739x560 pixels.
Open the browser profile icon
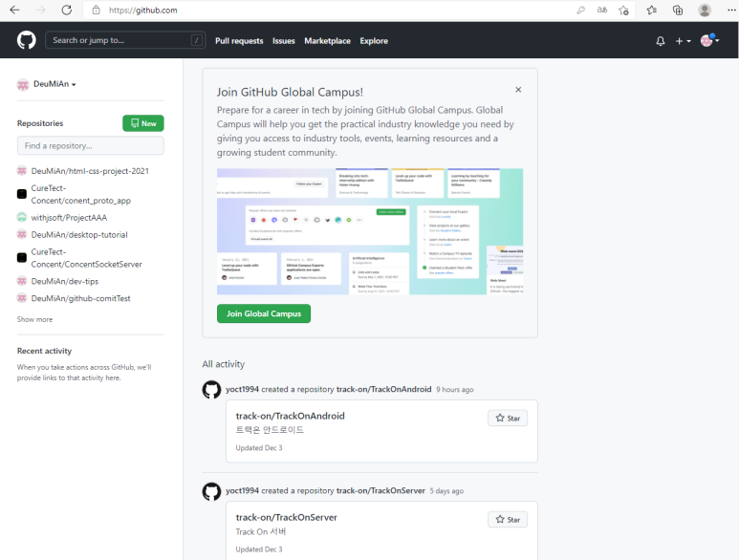tap(705, 10)
